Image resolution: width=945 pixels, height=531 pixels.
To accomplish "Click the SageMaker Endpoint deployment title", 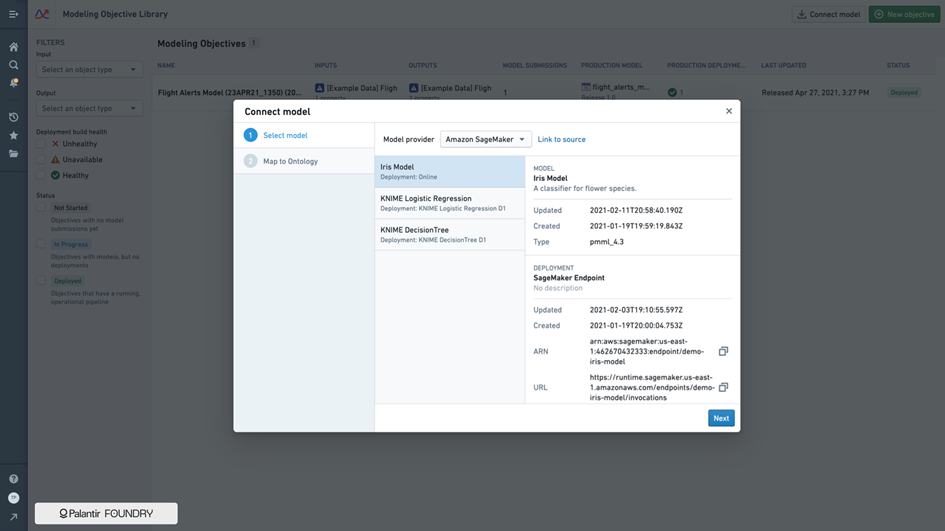I will [568, 278].
